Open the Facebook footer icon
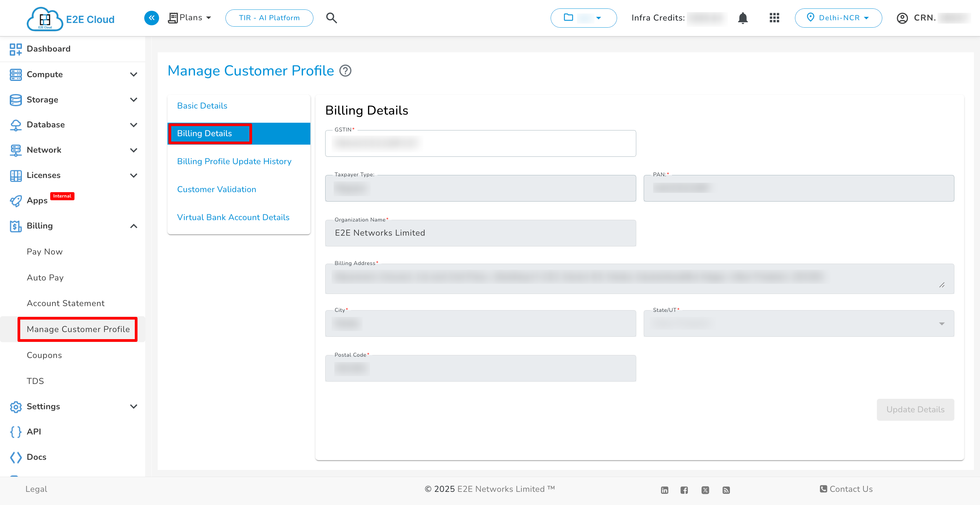 click(684, 490)
